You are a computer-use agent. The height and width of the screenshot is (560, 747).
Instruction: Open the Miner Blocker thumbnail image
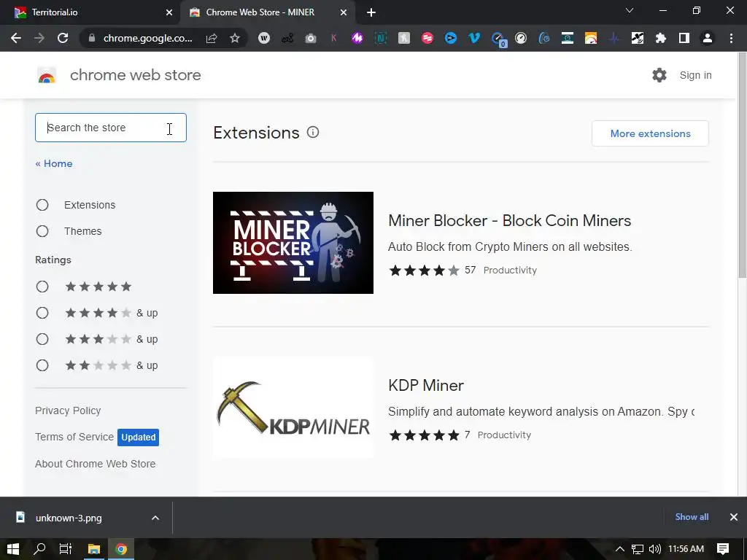(x=293, y=243)
